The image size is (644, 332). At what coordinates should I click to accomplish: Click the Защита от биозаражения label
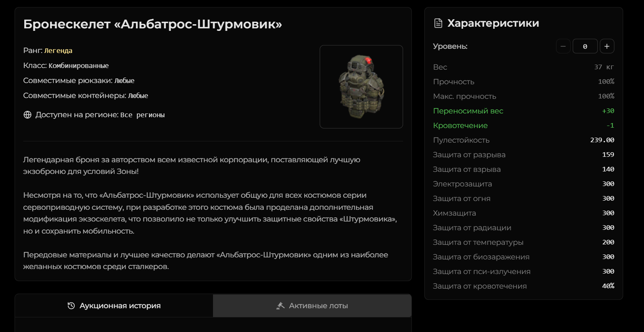481,257
